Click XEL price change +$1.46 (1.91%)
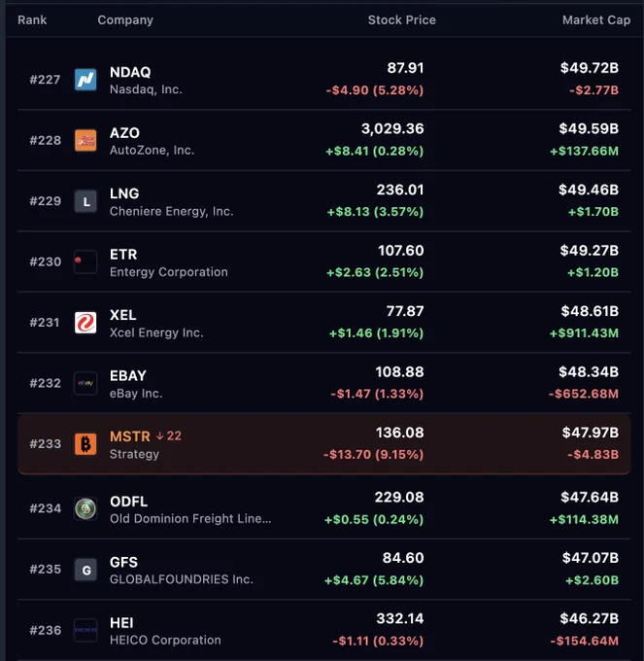This screenshot has height=661, width=644. pos(376,333)
